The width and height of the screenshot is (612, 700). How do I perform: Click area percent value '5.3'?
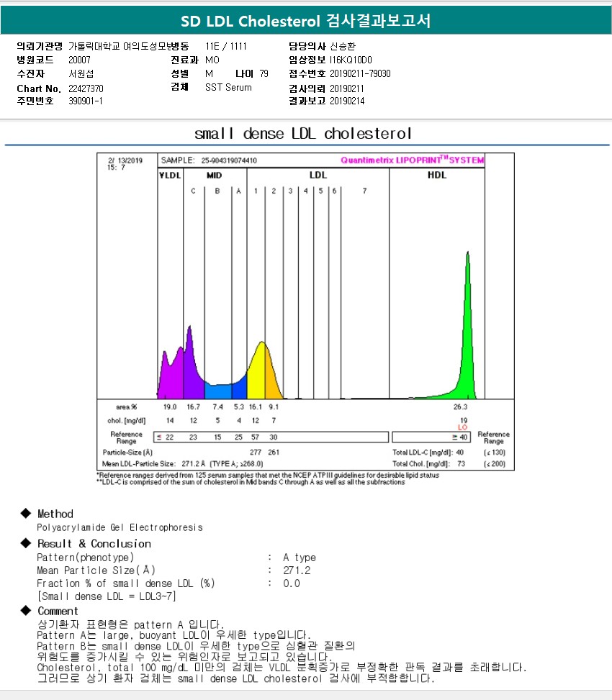pos(239,407)
